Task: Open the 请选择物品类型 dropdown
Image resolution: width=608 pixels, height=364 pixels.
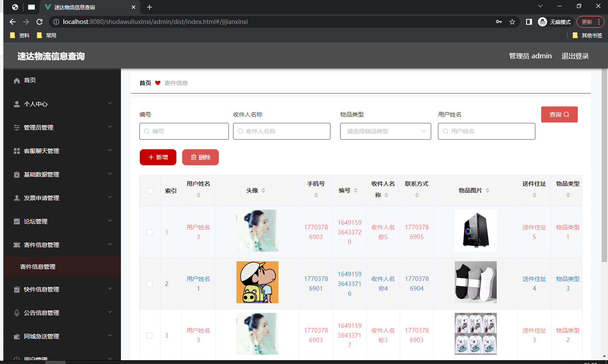Action: (x=385, y=131)
